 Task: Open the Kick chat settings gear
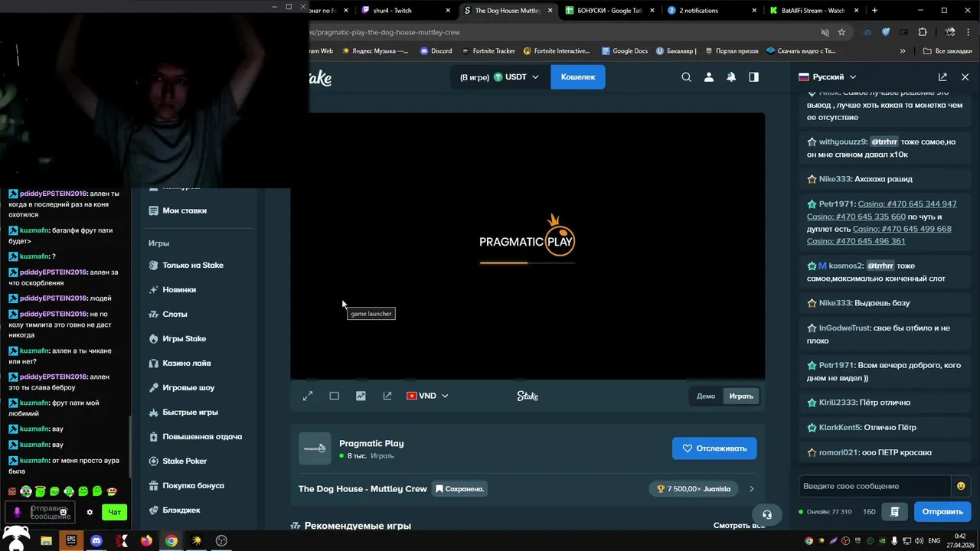pyautogui.click(x=90, y=512)
